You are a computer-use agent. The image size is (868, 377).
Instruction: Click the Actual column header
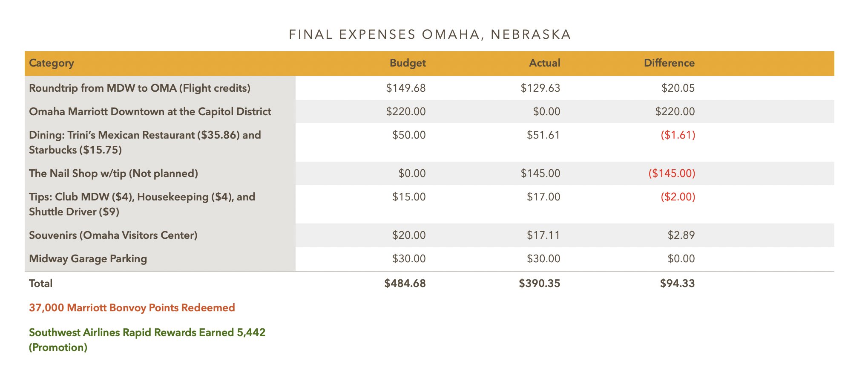pyautogui.click(x=544, y=63)
